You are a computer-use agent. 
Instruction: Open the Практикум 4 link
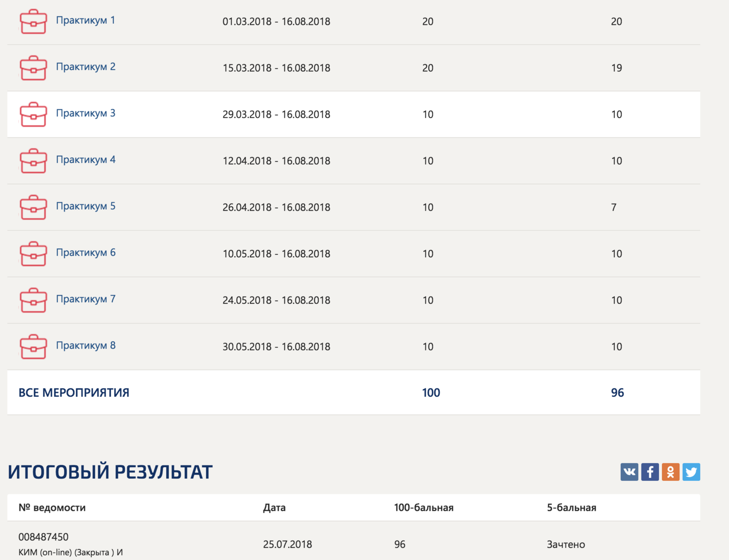[x=86, y=159]
